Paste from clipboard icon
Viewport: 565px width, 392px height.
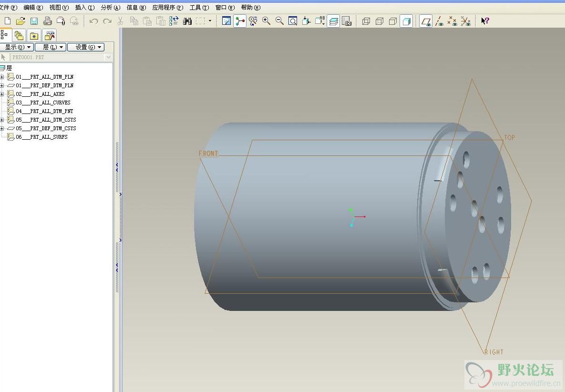click(147, 21)
